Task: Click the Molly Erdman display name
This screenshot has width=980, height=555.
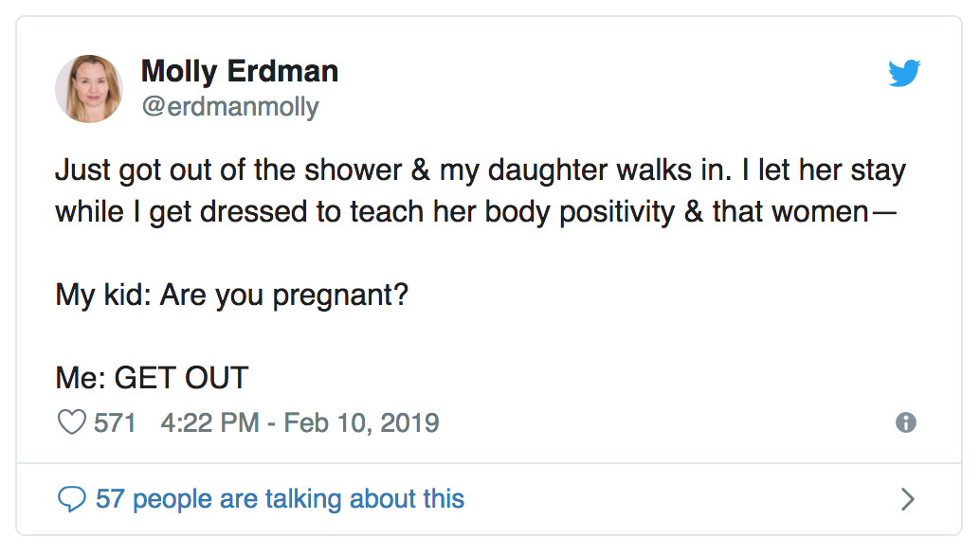Action: 240,71
